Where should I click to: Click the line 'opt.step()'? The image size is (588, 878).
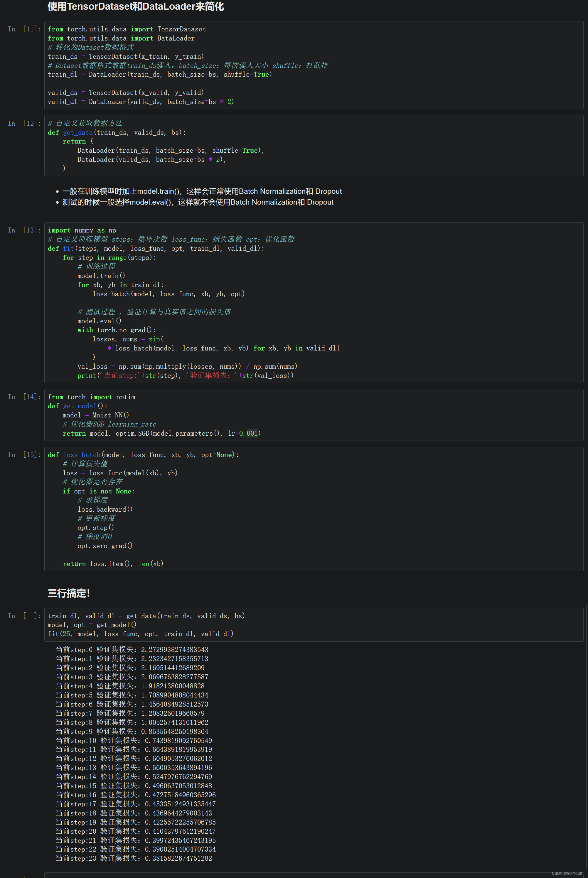coord(96,528)
